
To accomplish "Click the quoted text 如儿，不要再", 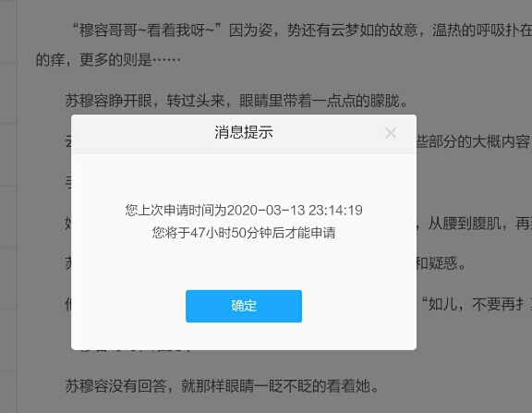I will coord(472,304).
